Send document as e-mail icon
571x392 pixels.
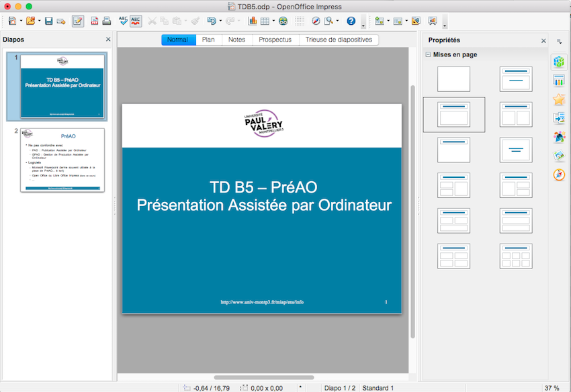(x=61, y=21)
